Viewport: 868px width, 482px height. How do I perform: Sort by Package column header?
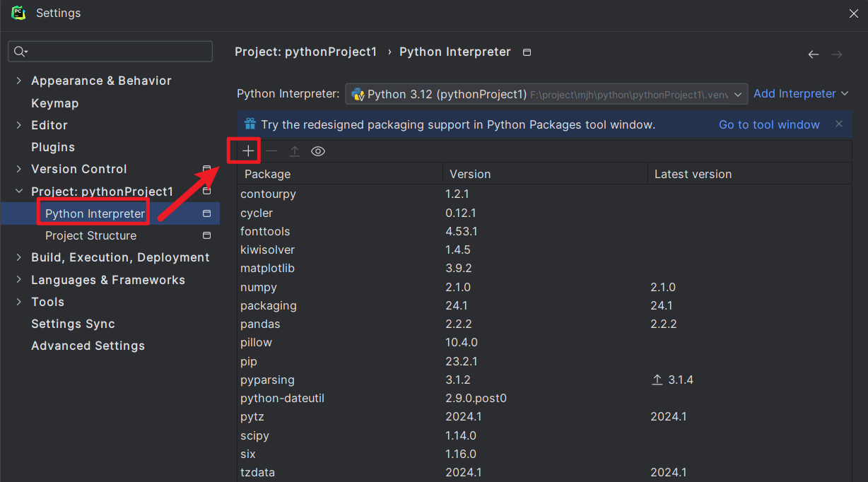[340, 174]
